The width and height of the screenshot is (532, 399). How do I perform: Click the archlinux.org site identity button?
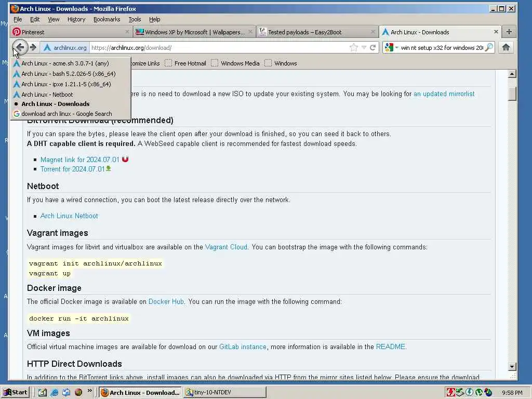point(65,48)
